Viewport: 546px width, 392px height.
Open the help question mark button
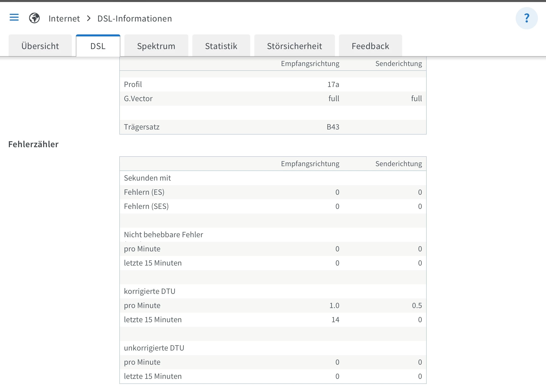527,18
